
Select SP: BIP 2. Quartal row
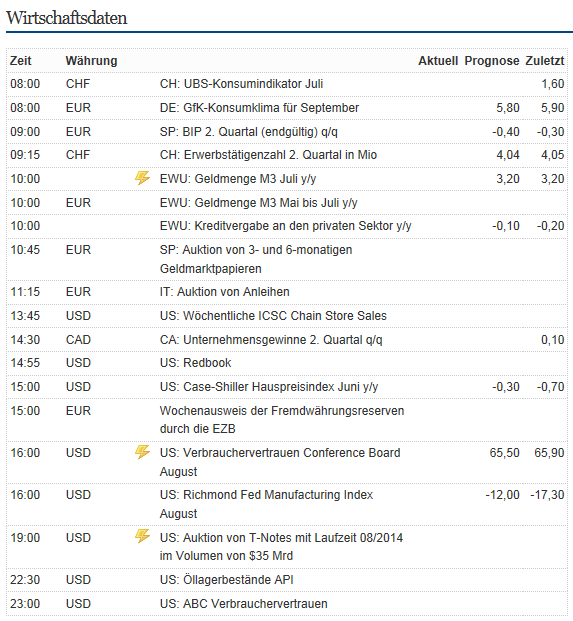point(287,131)
